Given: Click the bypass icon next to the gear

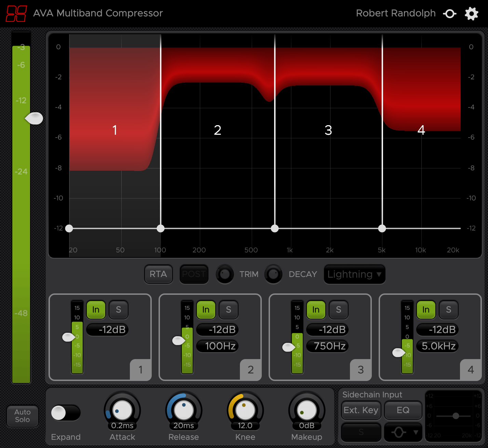Looking at the screenshot, I should (x=450, y=13).
